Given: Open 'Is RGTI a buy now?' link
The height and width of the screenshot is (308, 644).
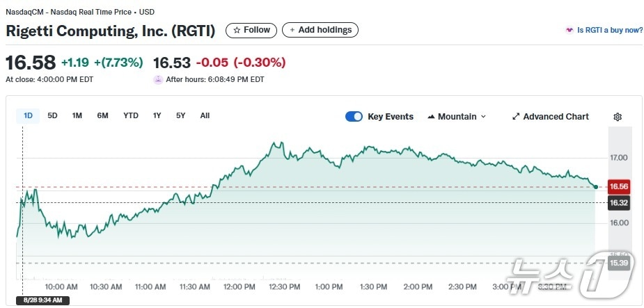Looking at the screenshot, I should [x=610, y=31].
